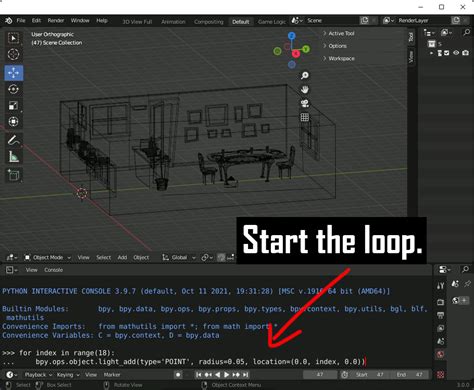The image size is (474, 390).
Task: Switch to the Compositing workspace tab
Action: coord(209,22)
